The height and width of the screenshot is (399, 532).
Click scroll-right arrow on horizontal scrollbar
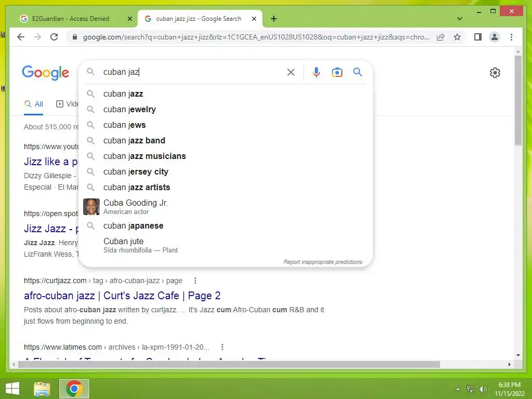coord(509,364)
